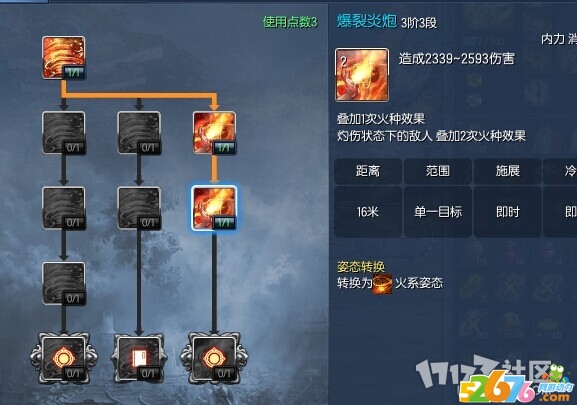577x405 pixels.
Task: Click the bottom-middle book final skill node
Action: [x=139, y=359]
